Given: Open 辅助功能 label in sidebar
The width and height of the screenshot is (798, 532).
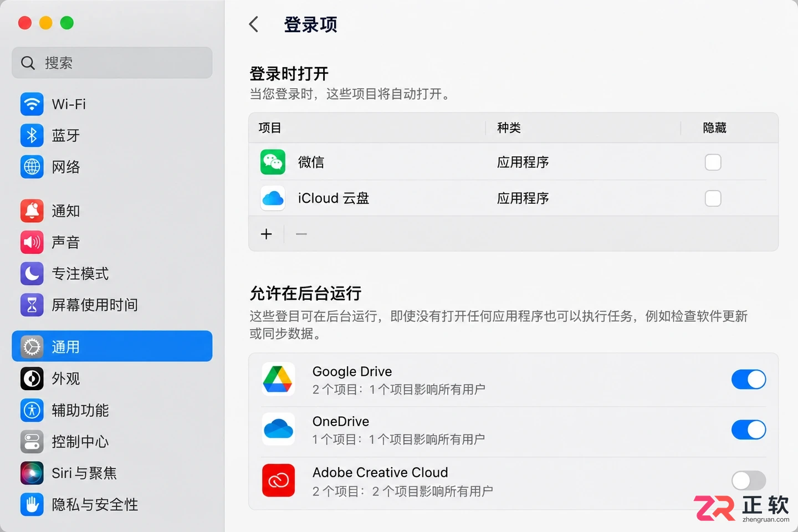Looking at the screenshot, I should (80, 410).
